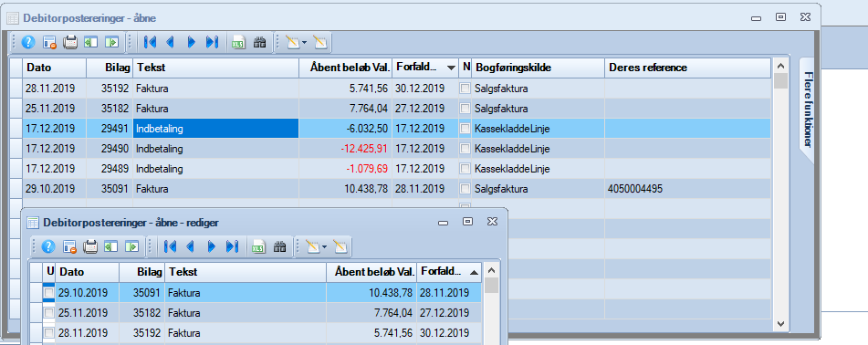Open help in the rediger window toolbar
The width and height of the screenshot is (868, 345).
pyautogui.click(x=48, y=246)
